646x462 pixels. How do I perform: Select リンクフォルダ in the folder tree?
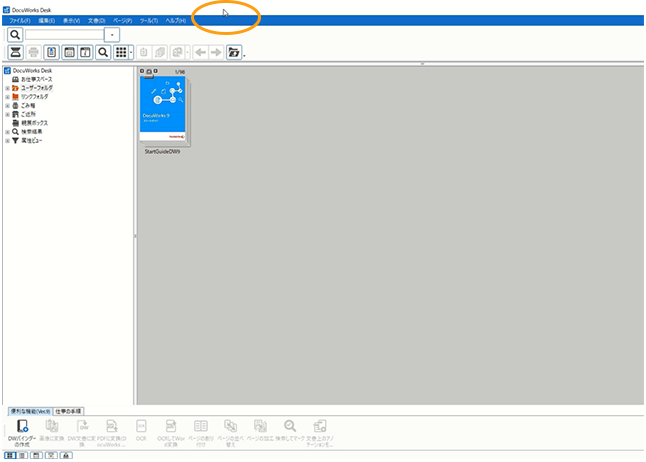pyautogui.click(x=35, y=96)
